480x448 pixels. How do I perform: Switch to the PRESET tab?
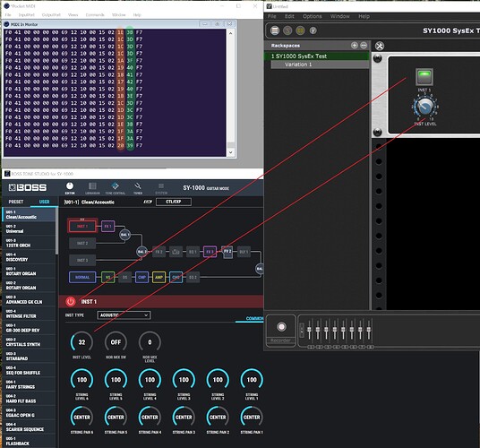click(x=16, y=202)
